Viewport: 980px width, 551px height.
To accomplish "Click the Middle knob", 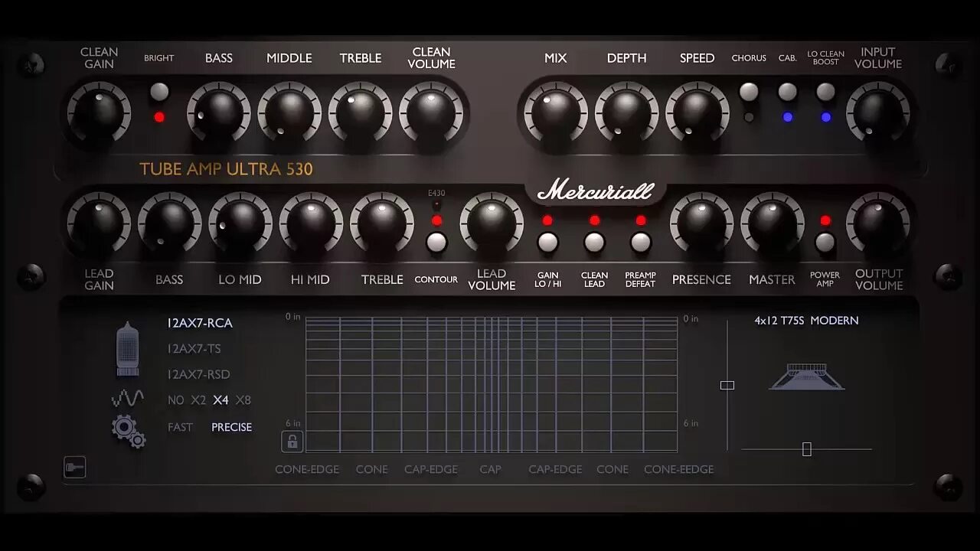I will (x=289, y=113).
